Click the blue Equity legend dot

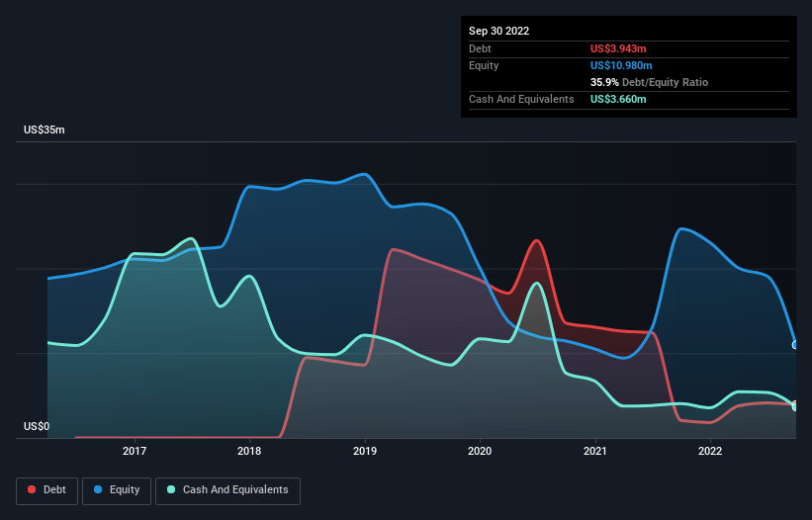click(x=98, y=489)
